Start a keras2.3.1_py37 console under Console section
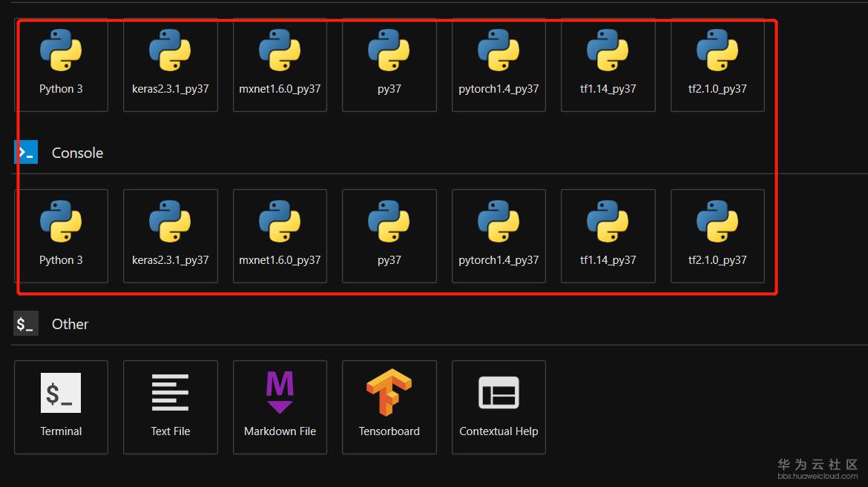 (171, 236)
